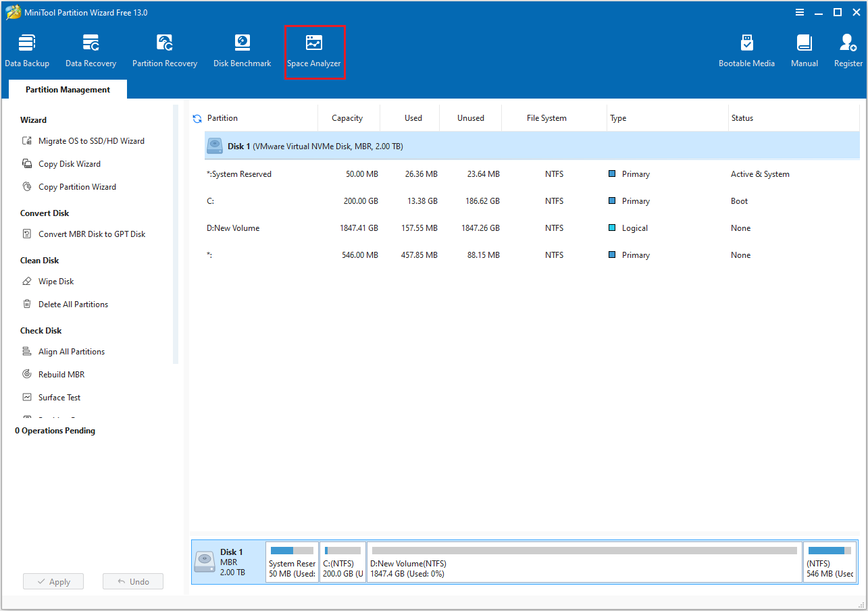Click D:New Volume(NTFS) block in disk map
This screenshot has height=611, width=868.
click(584, 562)
